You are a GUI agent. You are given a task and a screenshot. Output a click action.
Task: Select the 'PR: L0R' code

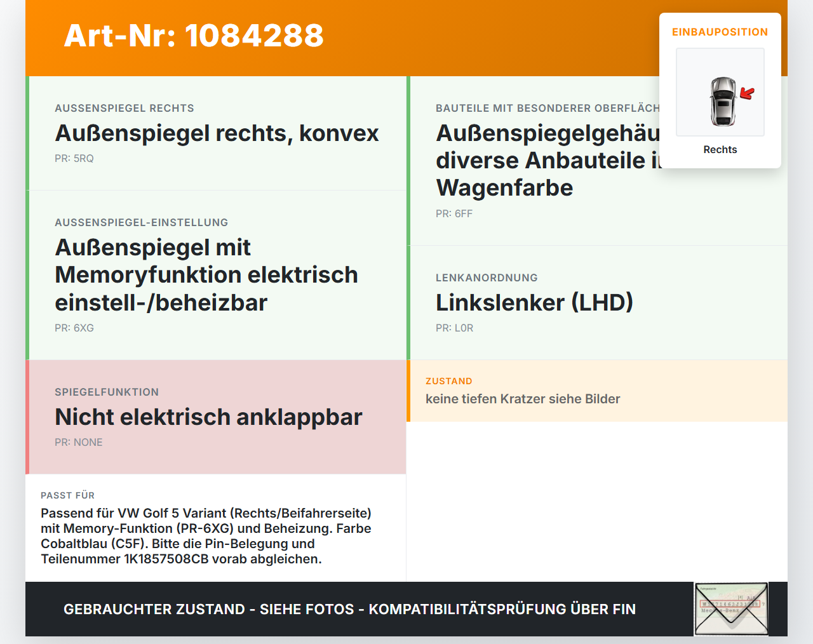(x=455, y=328)
